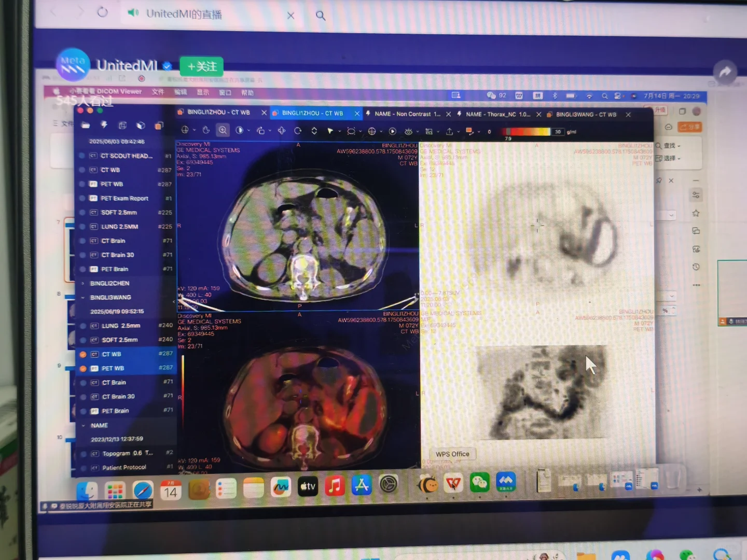Open dropdown arrow next to window-level tool
Viewport: 747px width, 560px height.
(x=194, y=130)
